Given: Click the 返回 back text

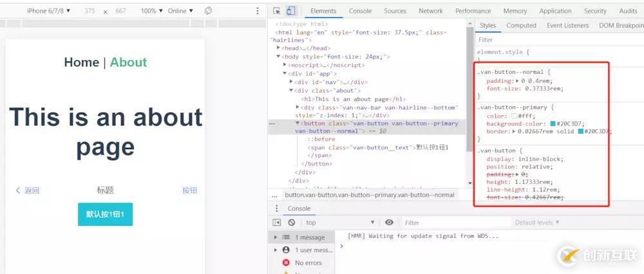Looking at the screenshot, I should click(x=32, y=190).
